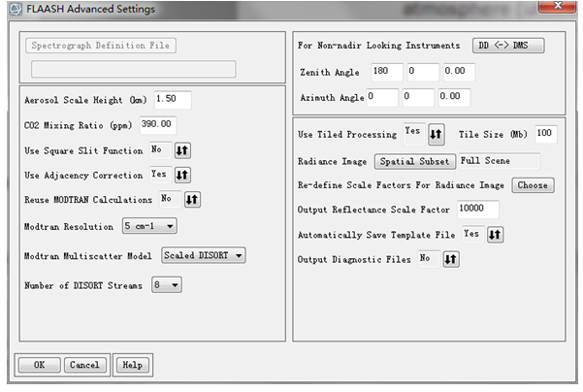Screen dimensions: 583x392
Task: Open the Modtran Resolution dropdown
Action: (x=149, y=226)
